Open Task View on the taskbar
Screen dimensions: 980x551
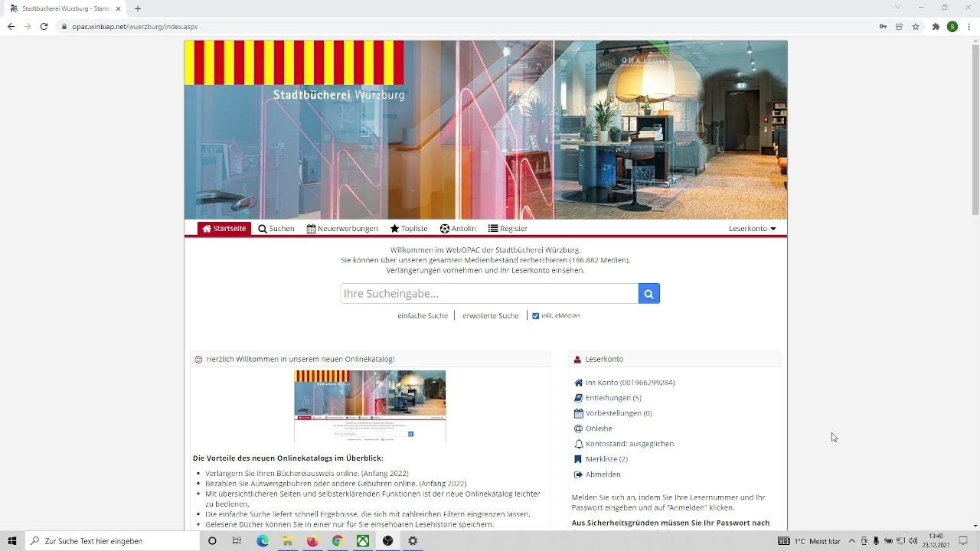[x=237, y=541]
